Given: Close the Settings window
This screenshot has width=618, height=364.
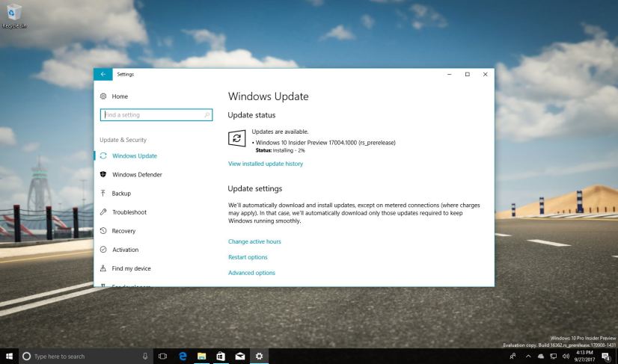Looking at the screenshot, I should tap(485, 74).
